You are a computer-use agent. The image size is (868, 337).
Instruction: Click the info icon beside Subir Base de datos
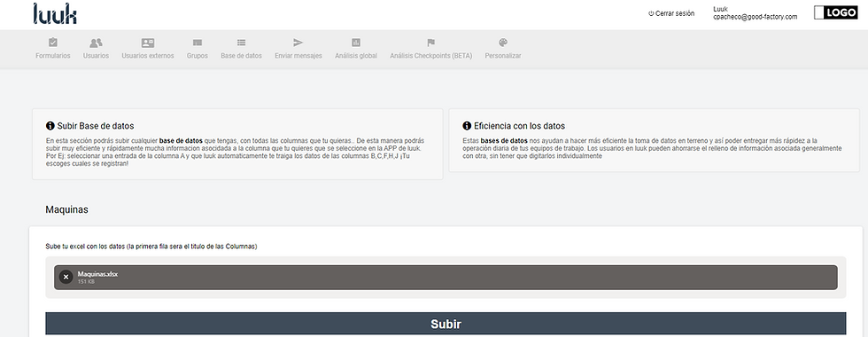(x=50, y=126)
